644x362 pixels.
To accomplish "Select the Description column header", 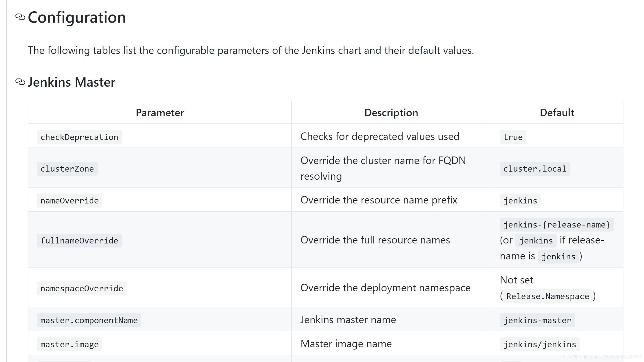I will (x=391, y=112).
